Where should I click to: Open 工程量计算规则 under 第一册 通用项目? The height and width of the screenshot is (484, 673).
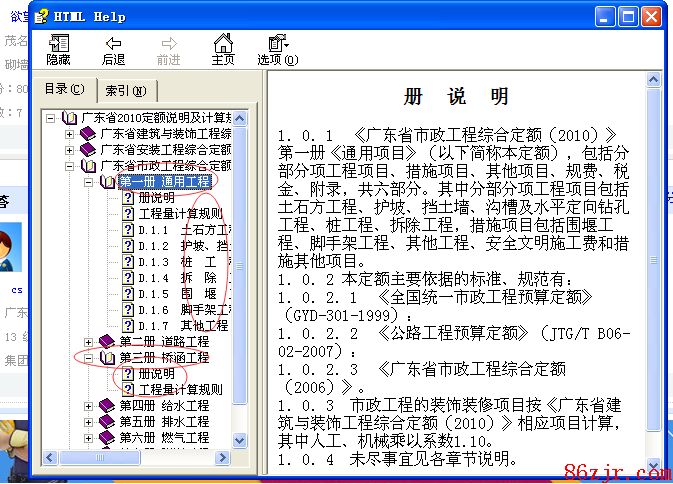pyautogui.click(x=180, y=213)
